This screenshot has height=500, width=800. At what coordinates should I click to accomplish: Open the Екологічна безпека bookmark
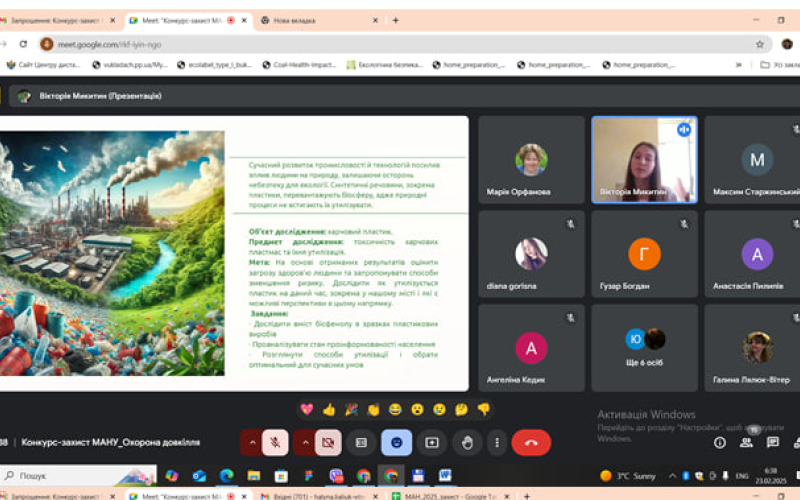click(x=385, y=65)
